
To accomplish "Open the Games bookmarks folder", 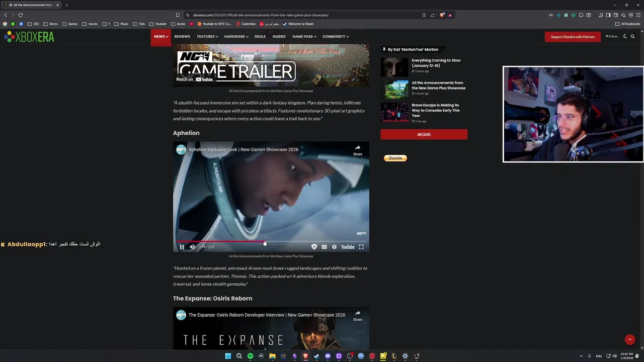I will coord(70,24).
